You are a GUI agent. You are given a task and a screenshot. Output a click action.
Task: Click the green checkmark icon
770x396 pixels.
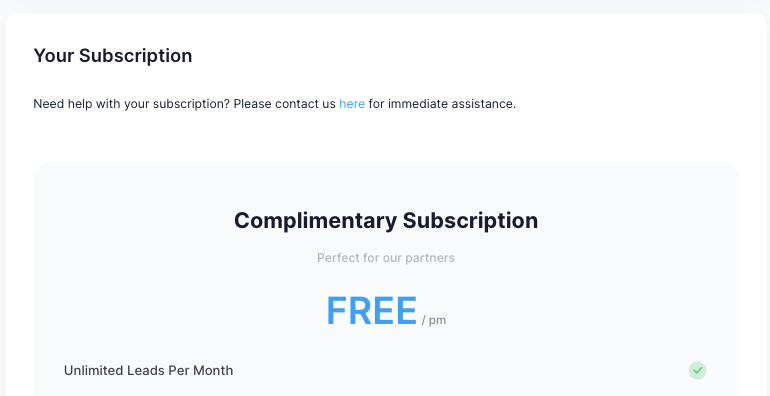click(697, 370)
